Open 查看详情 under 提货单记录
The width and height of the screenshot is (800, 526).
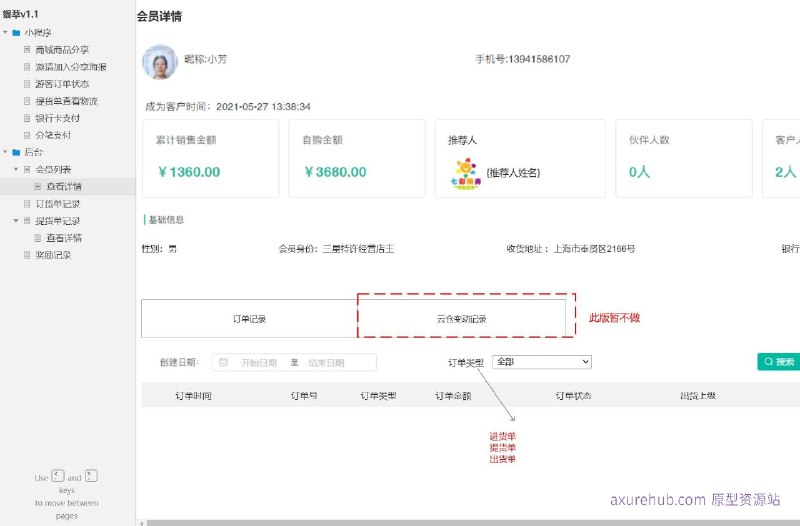point(64,238)
